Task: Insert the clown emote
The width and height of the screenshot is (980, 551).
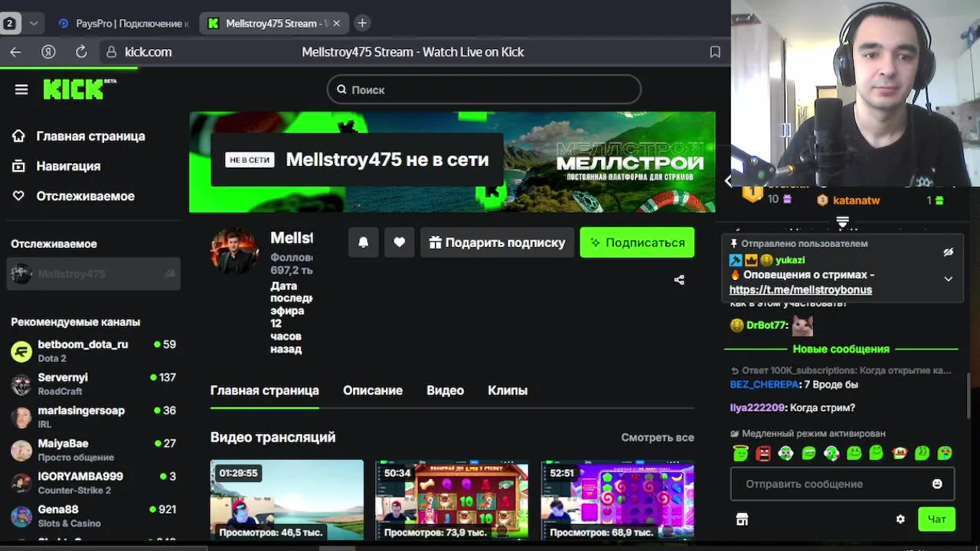Action: pyautogui.click(x=786, y=453)
